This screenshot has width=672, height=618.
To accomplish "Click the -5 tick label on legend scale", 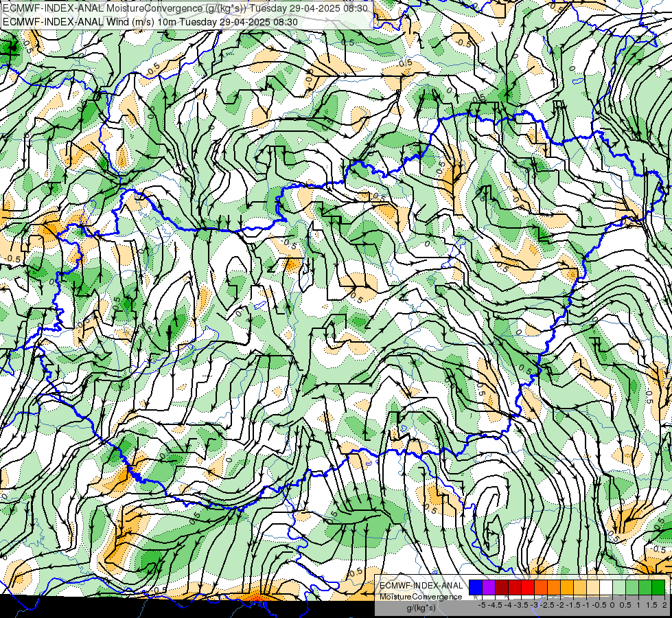I will (482, 605).
